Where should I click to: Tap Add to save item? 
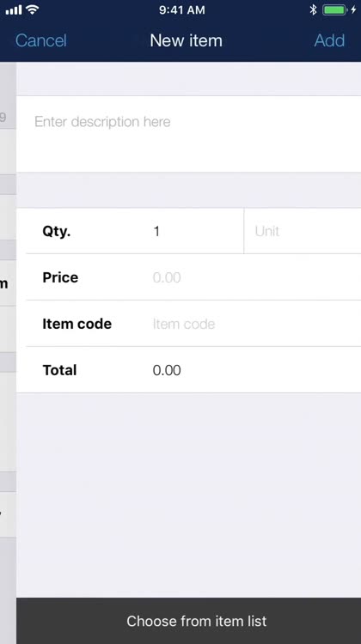(x=329, y=40)
